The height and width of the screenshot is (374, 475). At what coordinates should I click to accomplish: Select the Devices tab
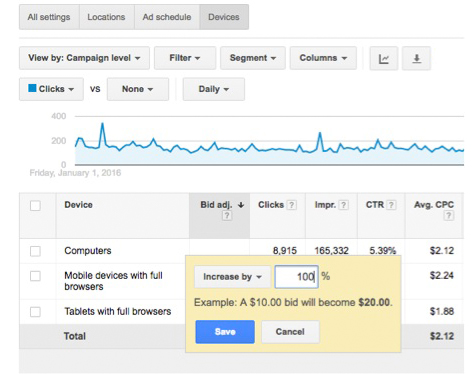click(x=224, y=17)
